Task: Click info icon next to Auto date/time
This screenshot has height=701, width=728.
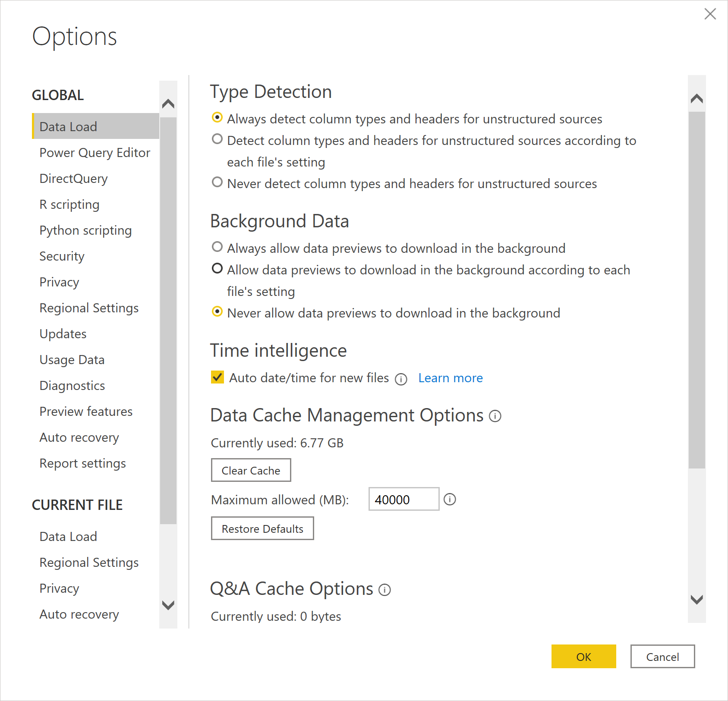Action: click(x=401, y=379)
